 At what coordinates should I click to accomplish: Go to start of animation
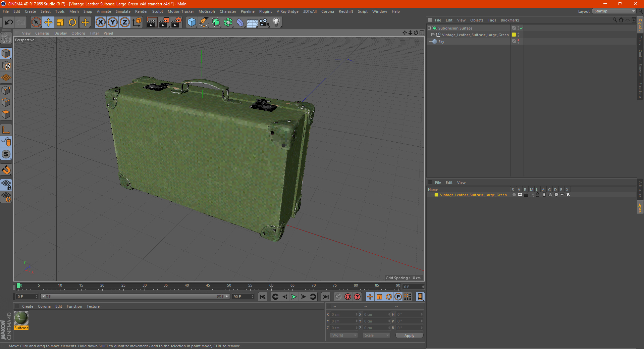point(263,297)
